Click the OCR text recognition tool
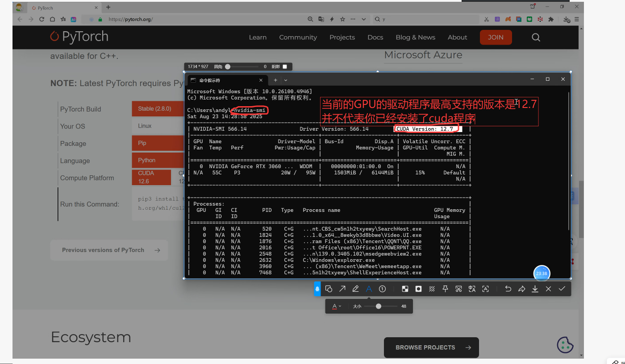Image resolution: width=625 pixels, height=364 pixels. coord(485,289)
